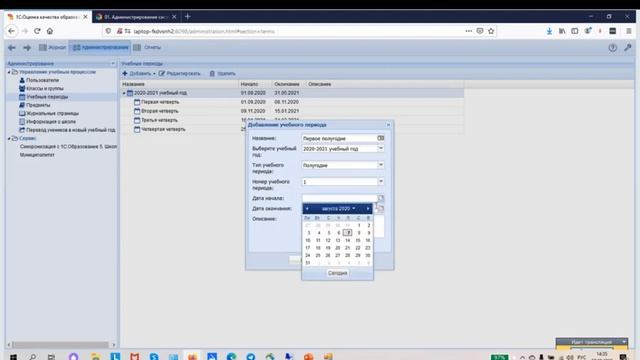Viewport: 640px width, 360px height.
Task: Select Синхронизация с 1С:Образование 5. Школа item
Action: click(68, 146)
